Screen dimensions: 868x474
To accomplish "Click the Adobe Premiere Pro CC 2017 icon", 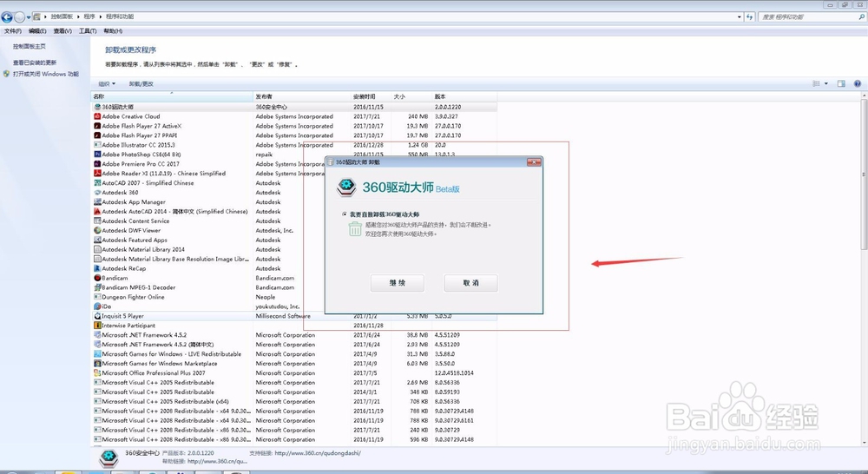I will point(97,164).
